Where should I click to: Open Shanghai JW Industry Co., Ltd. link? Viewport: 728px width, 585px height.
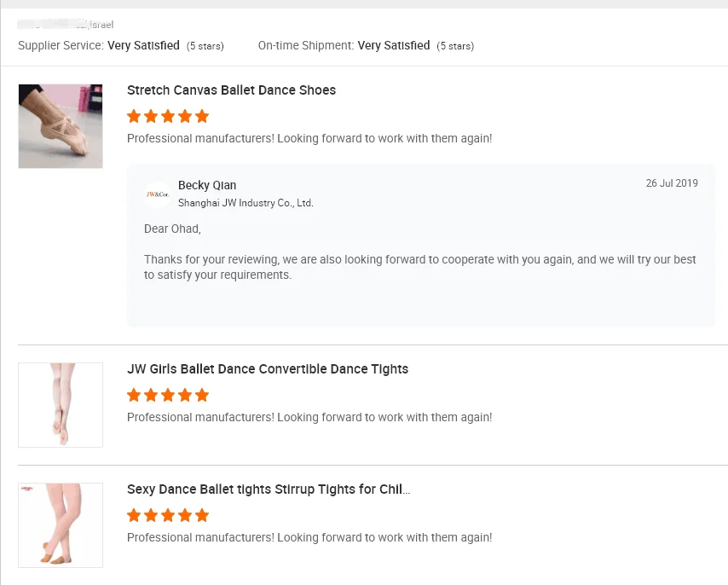tap(246, 203)
